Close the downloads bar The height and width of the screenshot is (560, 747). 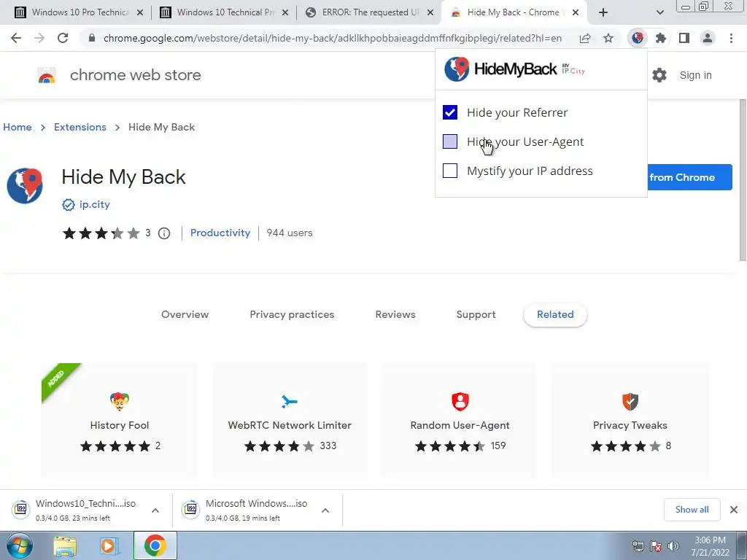[x=734, y=510]
